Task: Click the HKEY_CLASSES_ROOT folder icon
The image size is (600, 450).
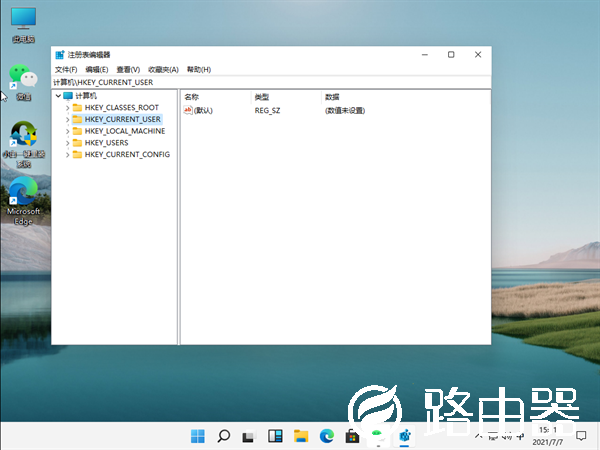Action: coord(77,108)
